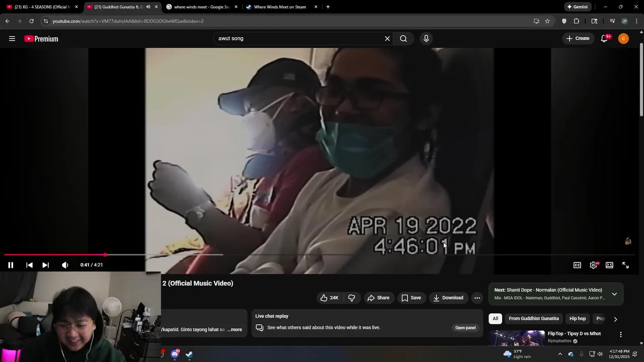The height and width of the screenshot is (362, 644).
Task: Open options for FlipTop video suggestion
Action: pyautogui.click(x=621, y=334)
